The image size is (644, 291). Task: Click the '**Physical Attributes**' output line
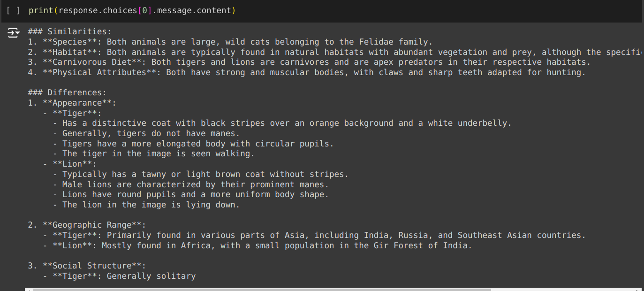click(x=307, y=72)
